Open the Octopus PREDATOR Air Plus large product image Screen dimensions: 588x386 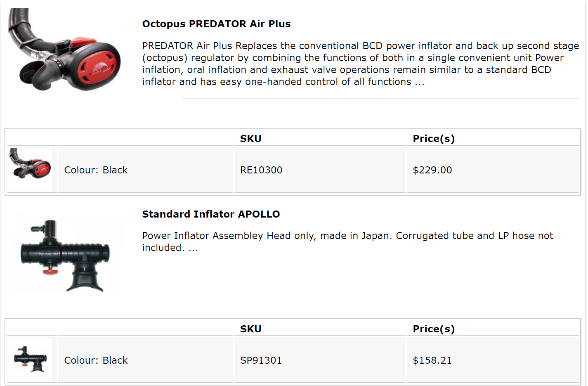pyautogui.click(x=64, y=49)
